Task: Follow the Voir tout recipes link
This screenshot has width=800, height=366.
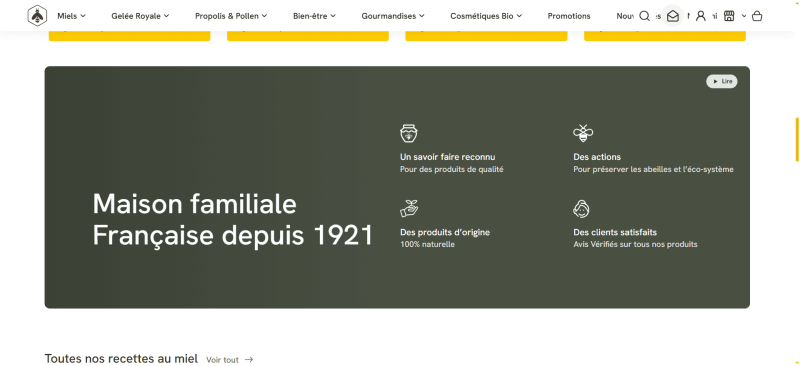Action: 230,360
